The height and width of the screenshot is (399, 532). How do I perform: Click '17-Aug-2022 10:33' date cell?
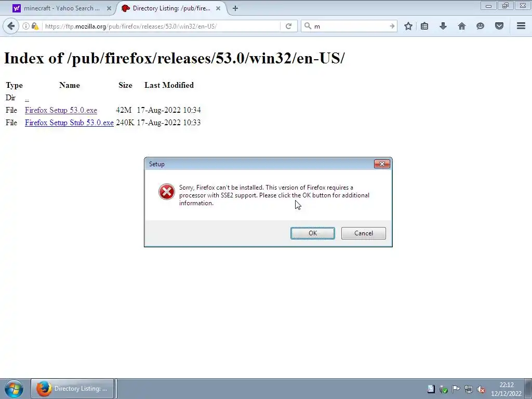click(169, 123)
